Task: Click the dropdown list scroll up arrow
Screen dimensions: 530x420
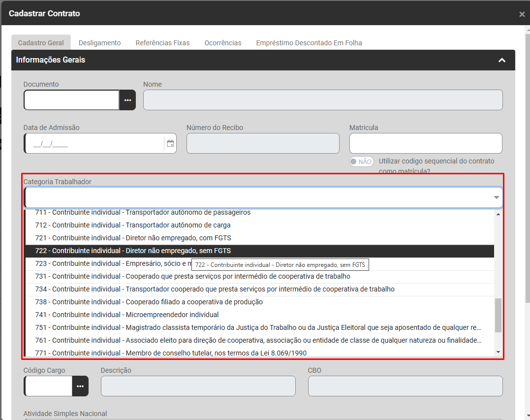Action: click(498, 214)
